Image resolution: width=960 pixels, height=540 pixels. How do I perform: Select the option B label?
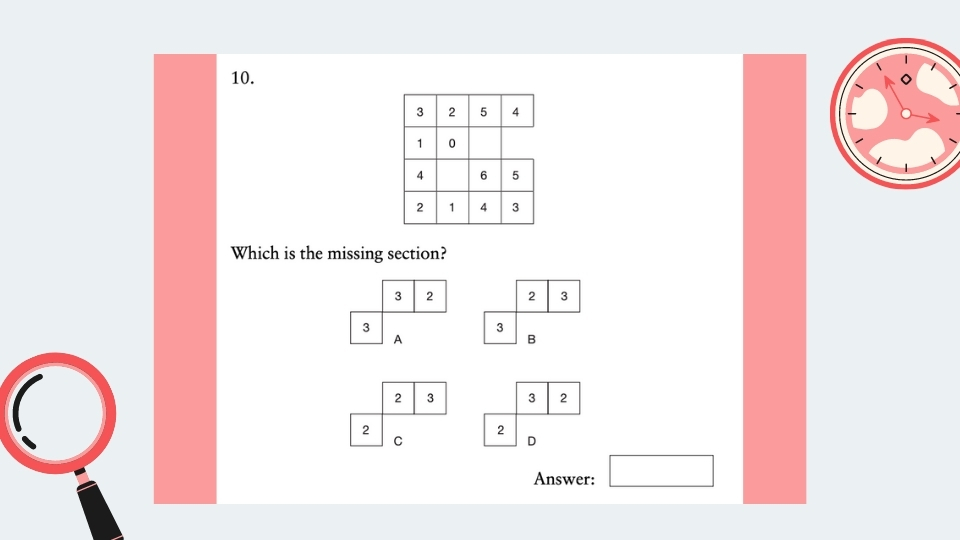pyautogui.click(x=532, y=340)
